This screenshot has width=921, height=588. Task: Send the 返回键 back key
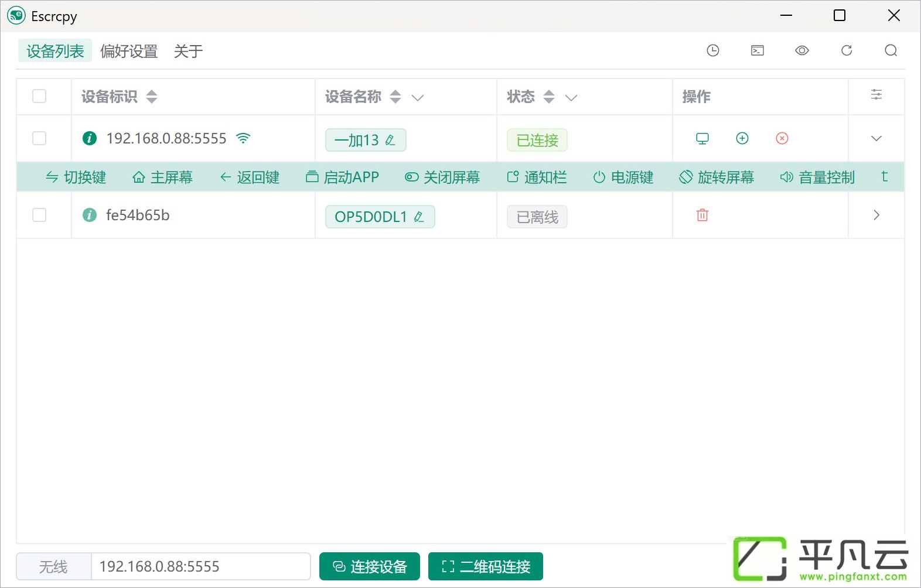pyautogui.click(x=250, y=177)
